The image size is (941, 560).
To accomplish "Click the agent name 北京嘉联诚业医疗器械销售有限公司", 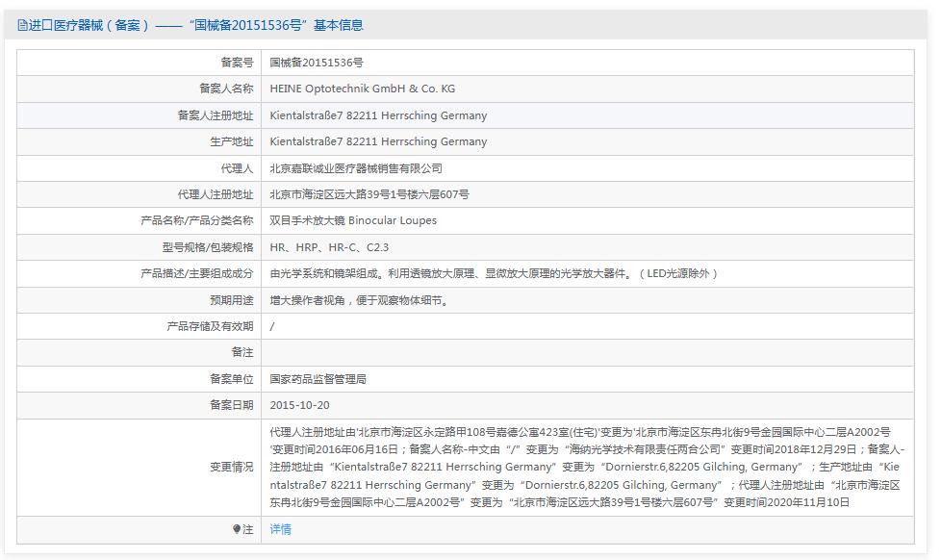I will coord(356,168).
